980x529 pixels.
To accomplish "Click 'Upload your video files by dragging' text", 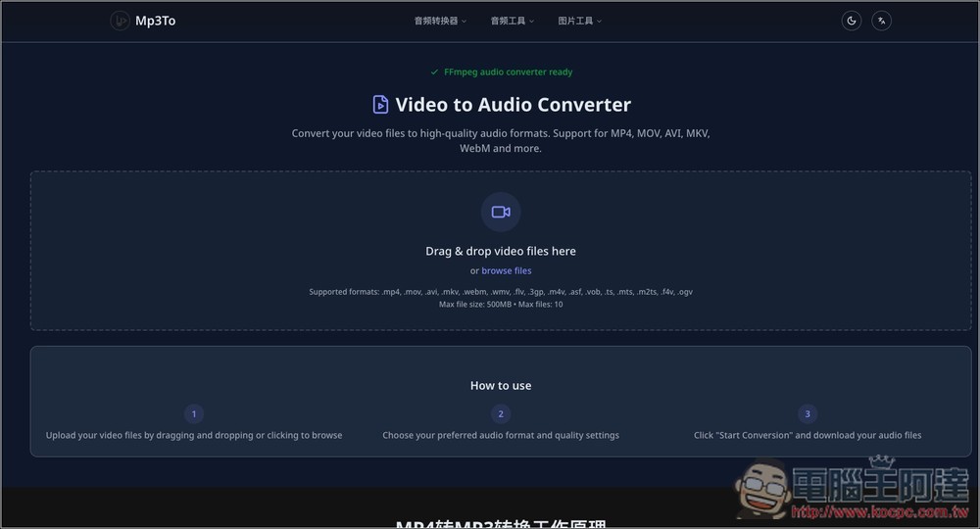I will point(194,435).
